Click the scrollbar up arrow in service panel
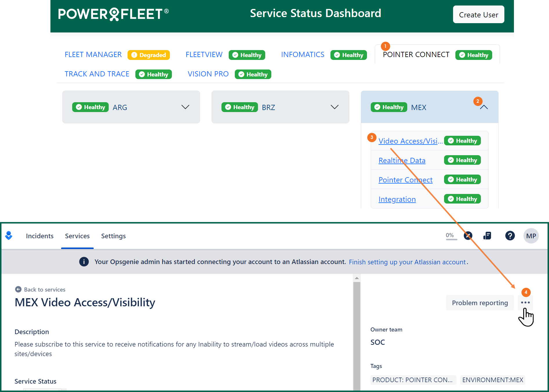Viewport: 549px width, 392px height. 357,278
